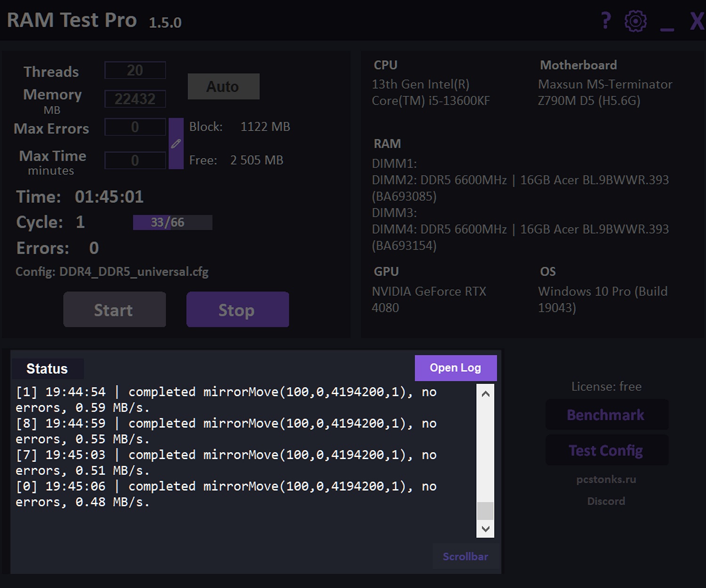Click the pencil edit icon beside Max Errors
The image size is (706, 588).
tap(176, 143)
